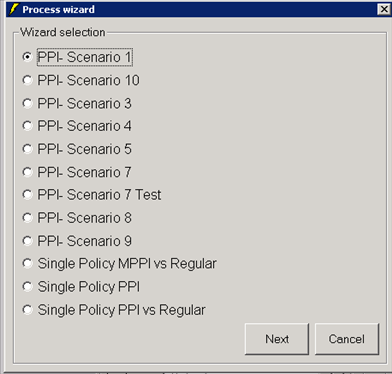Select the PPI- Scenario 9 radio button
Screen dimensions: 392x374
tap(27, 241)
